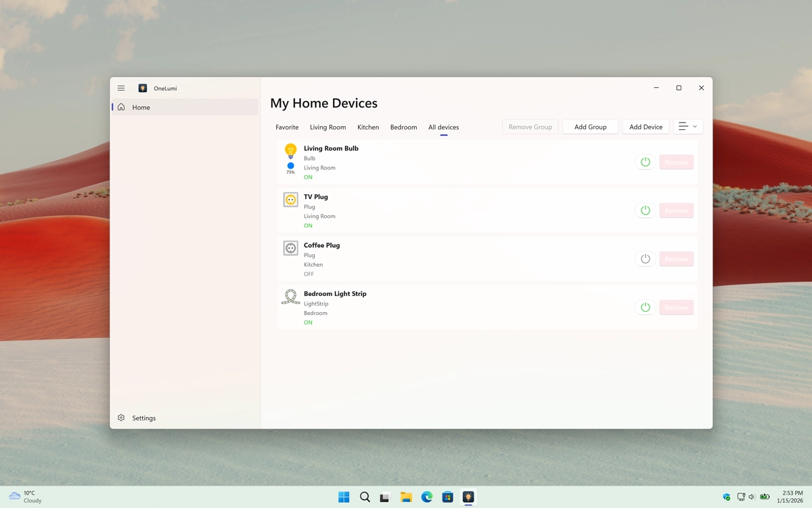Toggle power off for TV Plug
This screenshot has height=508, width=812.
coord(645,210)
